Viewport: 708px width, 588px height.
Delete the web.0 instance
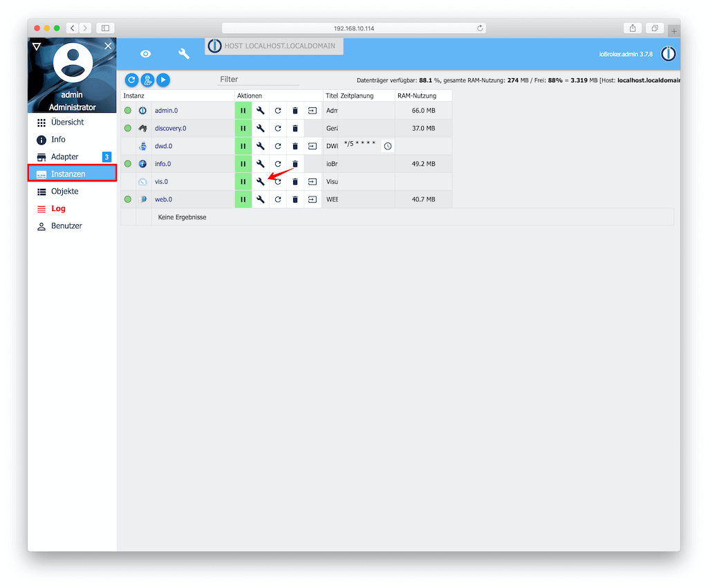click(x=295, y=199)
